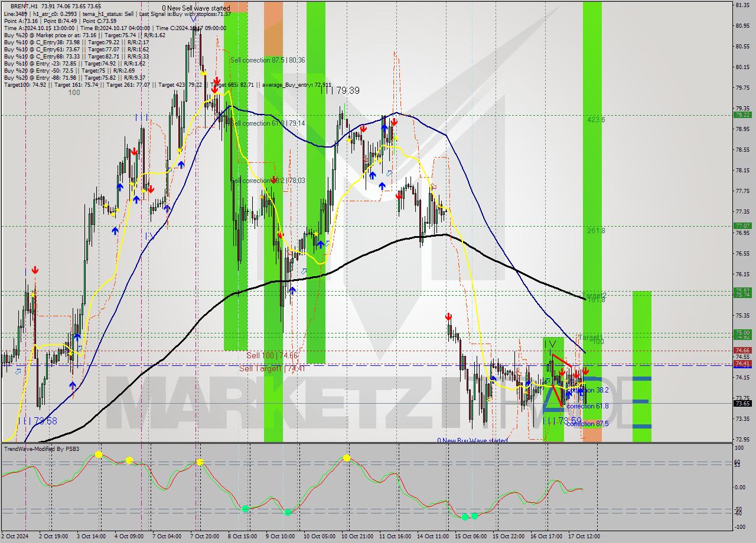This screenshot has height=543, width=756.
Task: Click the 81.35 price axis value
Action: [742, 5]
